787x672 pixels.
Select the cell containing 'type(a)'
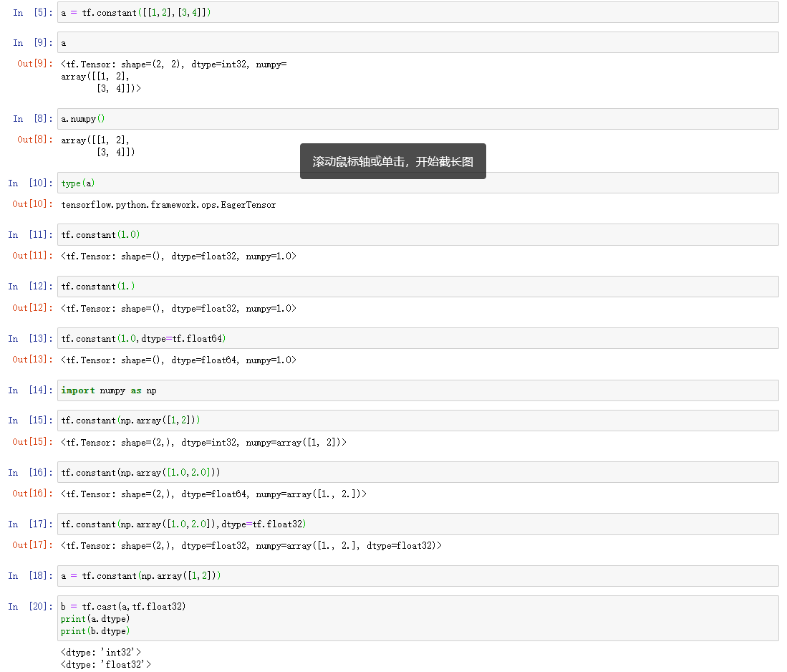pyautogui.click(x=417, y=183)
